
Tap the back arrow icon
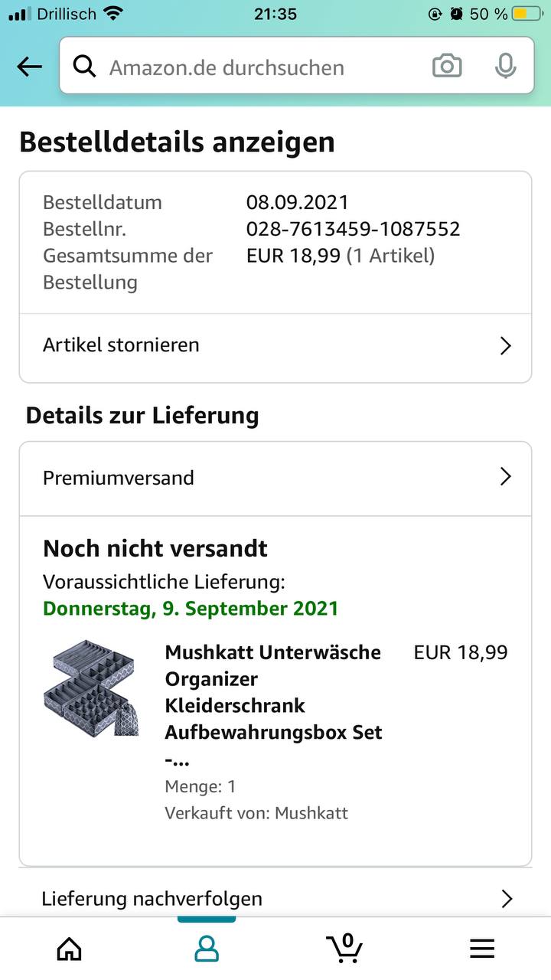click(30, 67)
